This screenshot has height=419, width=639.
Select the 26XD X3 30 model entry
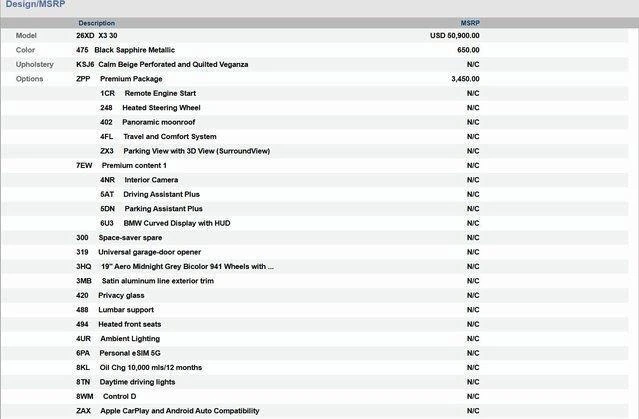pyautogui.click(x=97, y=35)
